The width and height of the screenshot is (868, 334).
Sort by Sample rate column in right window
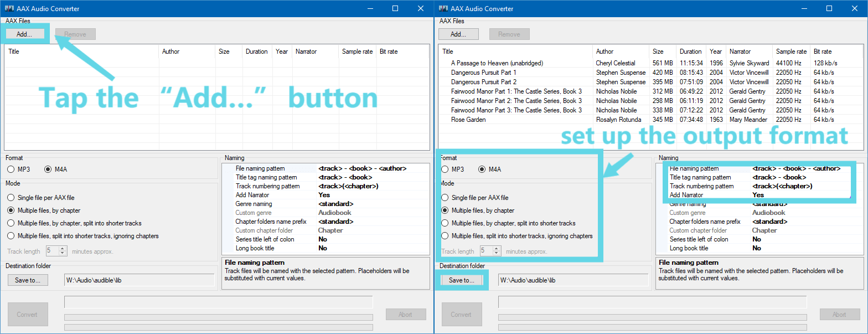[x=792, y=52]
